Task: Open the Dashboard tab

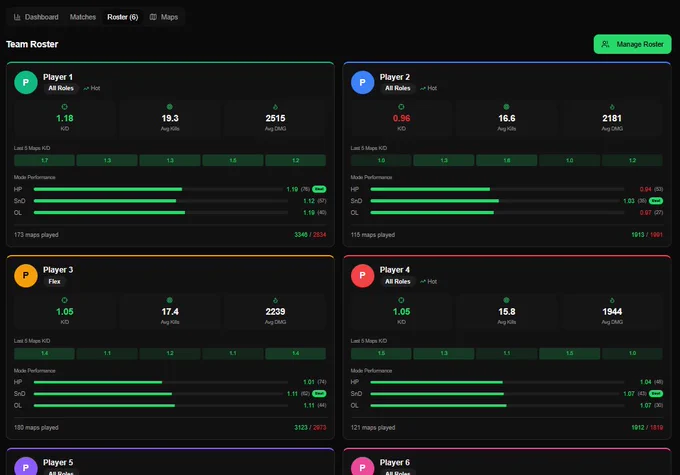Action: point(36,17)
